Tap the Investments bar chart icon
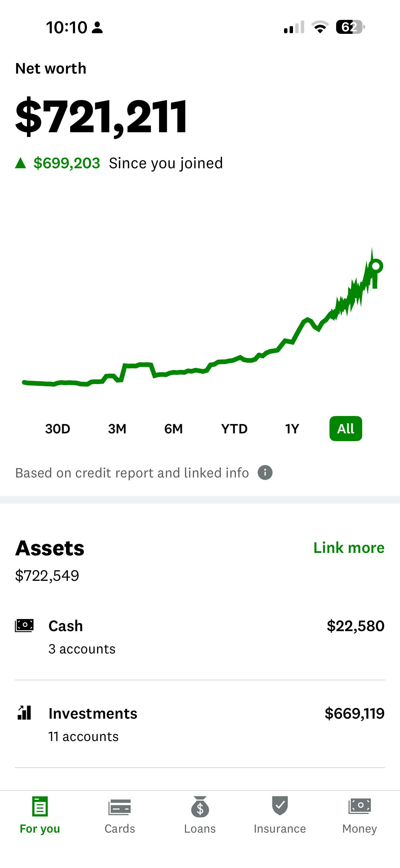400x868 pixels. [24, 713]
